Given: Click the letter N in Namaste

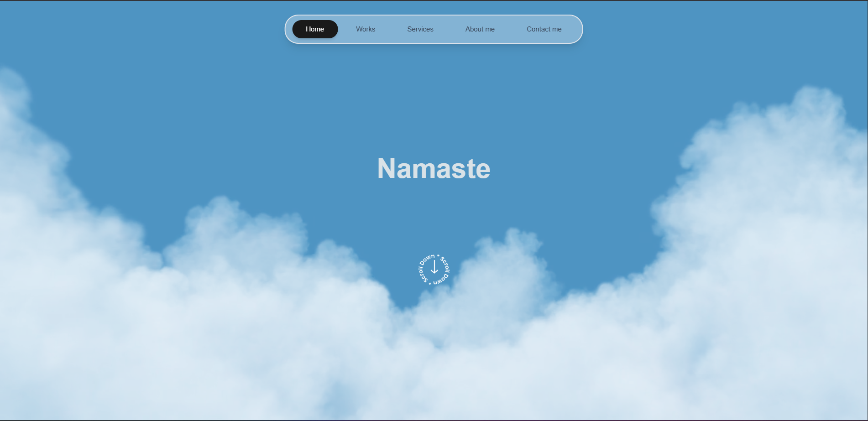Looking at the screenshot, I should tap(386, 169).
